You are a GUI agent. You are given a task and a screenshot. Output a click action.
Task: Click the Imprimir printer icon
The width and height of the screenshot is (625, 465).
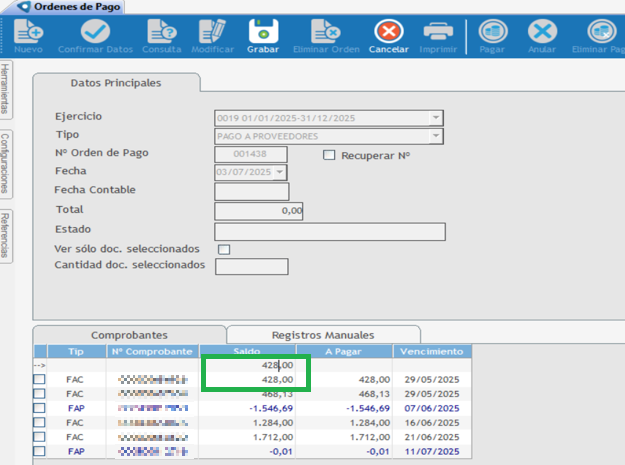(439, 34)
